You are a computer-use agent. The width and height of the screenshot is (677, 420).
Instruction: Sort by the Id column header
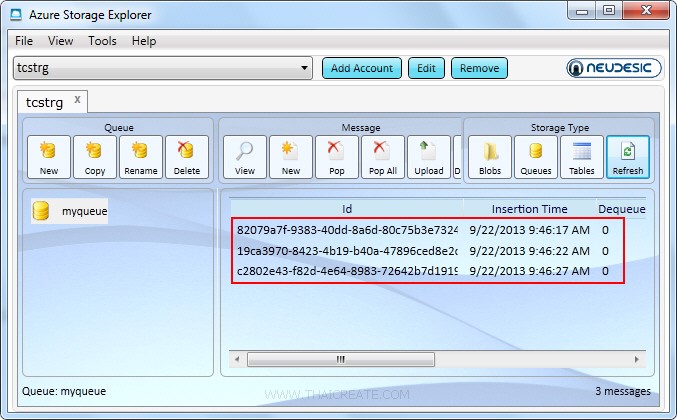pyautogui.click(x=347, y=209)
